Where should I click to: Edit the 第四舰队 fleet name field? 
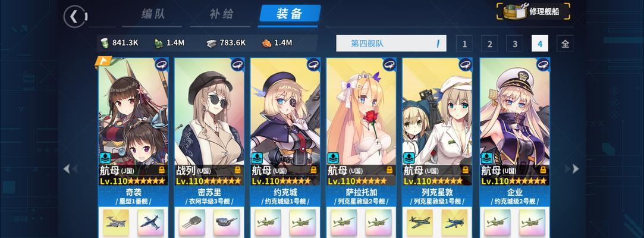(391, 43)
